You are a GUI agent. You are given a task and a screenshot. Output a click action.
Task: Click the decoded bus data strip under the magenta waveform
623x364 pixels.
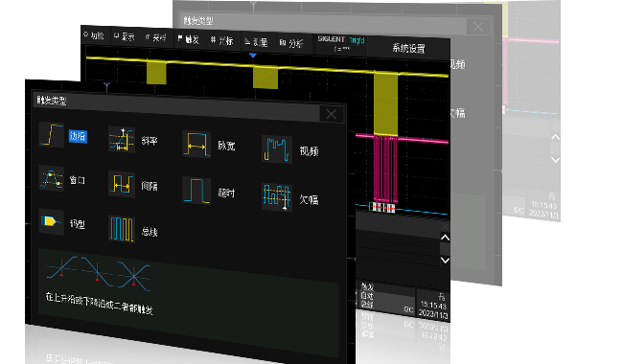tap(382, 207)
